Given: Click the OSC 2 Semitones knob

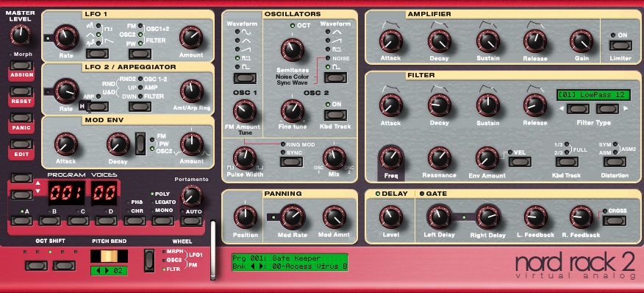Looking at the screenshot, I should [x=292, y=50].
